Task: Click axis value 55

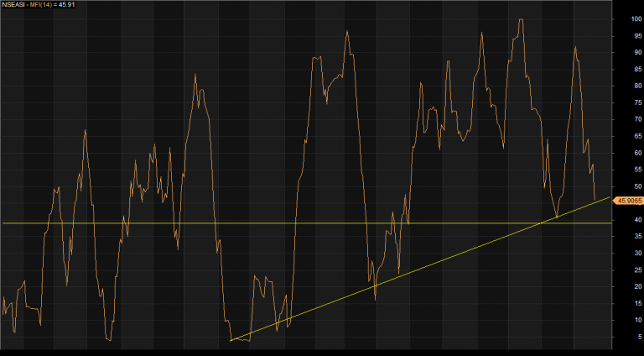Action: coord(638,170)
